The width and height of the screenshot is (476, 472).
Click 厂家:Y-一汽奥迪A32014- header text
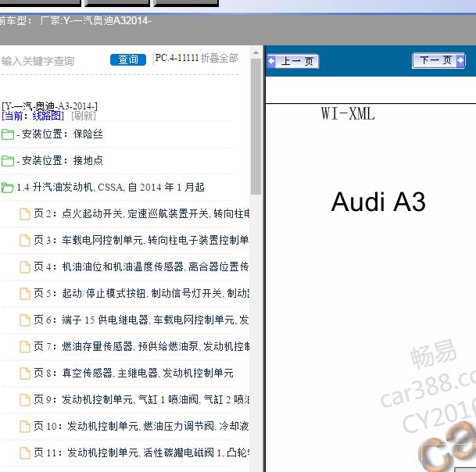tap(95, 20)
